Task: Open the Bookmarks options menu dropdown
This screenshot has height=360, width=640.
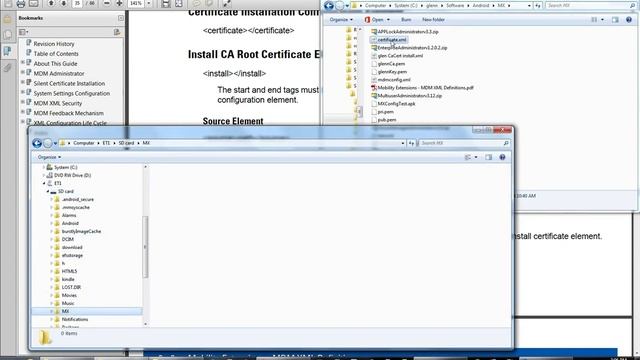Action: click(24, 32)
